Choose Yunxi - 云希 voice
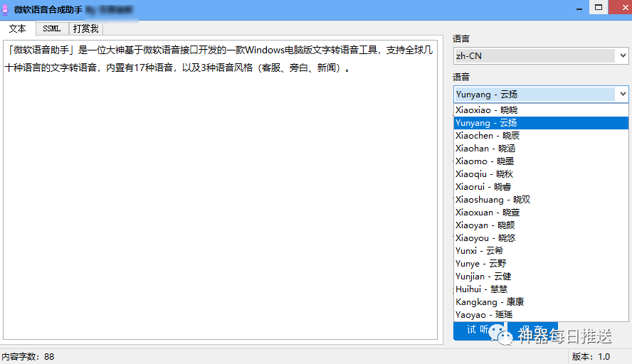Viewport: 632px width, 364px height. tap(541, 251)
